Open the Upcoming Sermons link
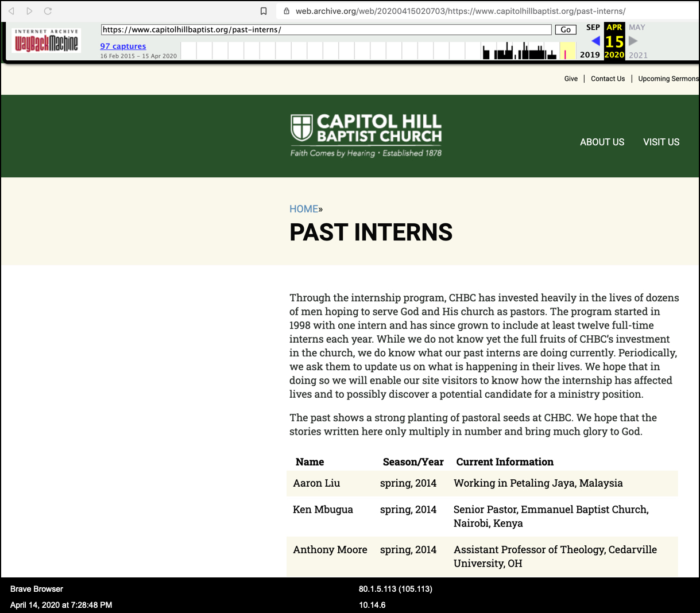 [668, 79]
